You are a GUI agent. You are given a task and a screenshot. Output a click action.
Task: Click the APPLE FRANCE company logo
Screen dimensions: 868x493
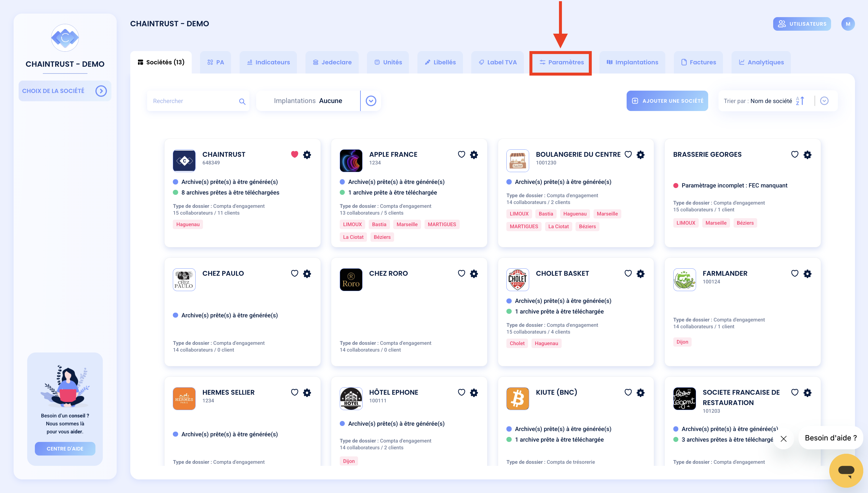point(351,161)
